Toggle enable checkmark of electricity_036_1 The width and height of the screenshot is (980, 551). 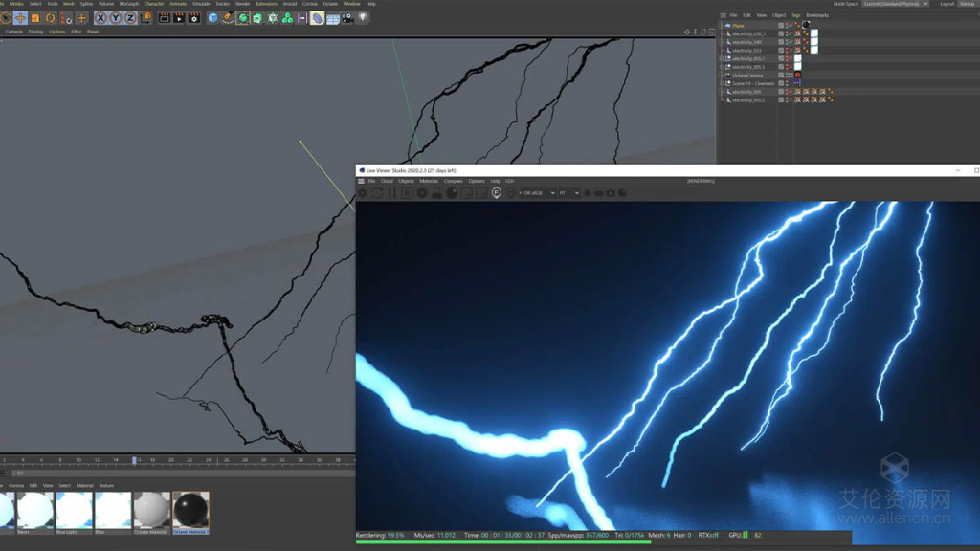click(x=791, y=33)
